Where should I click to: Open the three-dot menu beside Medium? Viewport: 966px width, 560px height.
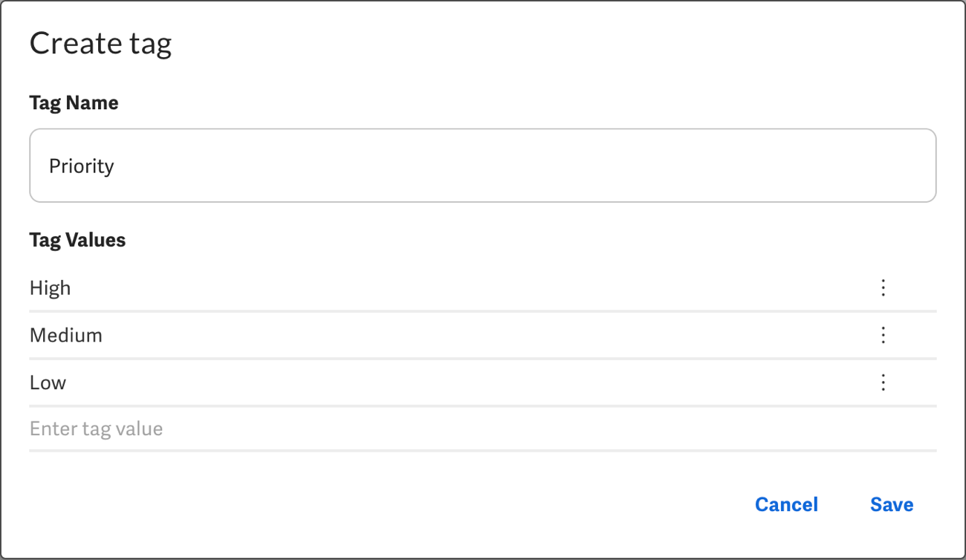click(x=883, y=335)
